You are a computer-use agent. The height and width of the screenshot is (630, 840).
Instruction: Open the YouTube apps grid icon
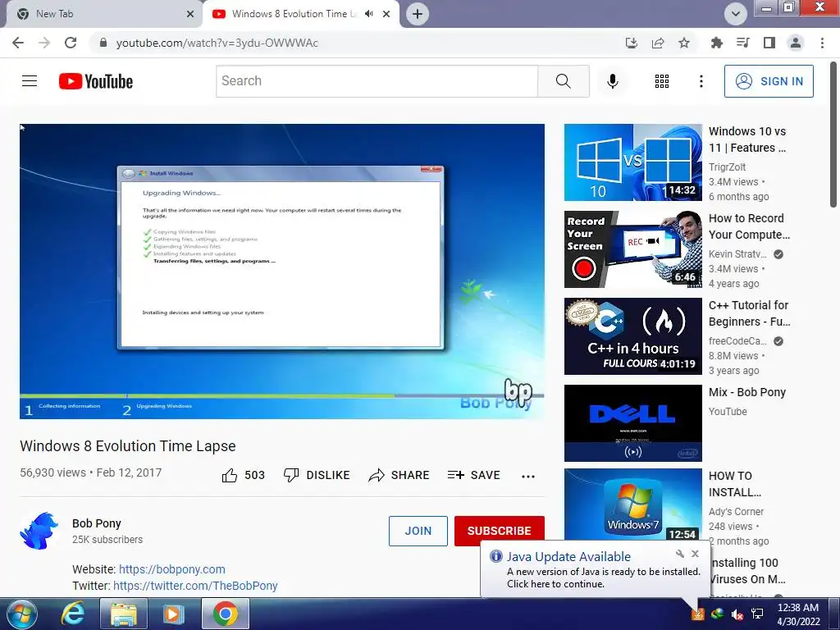tap(662, 81)
